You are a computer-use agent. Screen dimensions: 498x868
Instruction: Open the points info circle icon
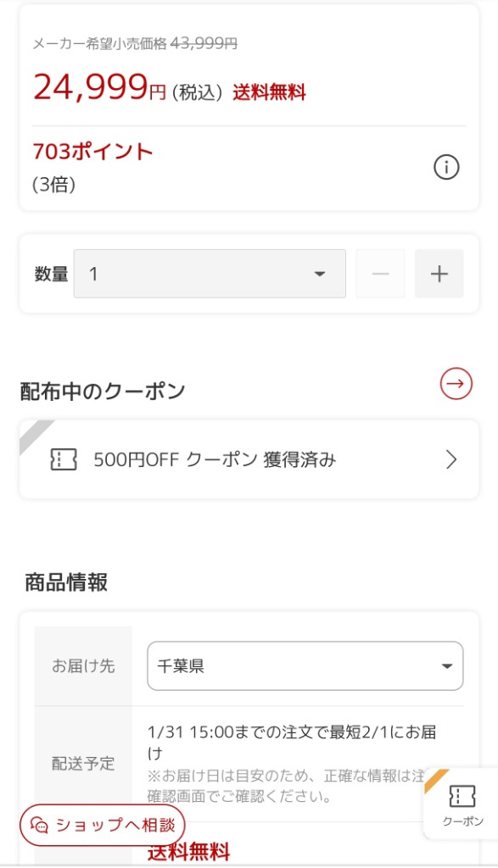point(446,167)
